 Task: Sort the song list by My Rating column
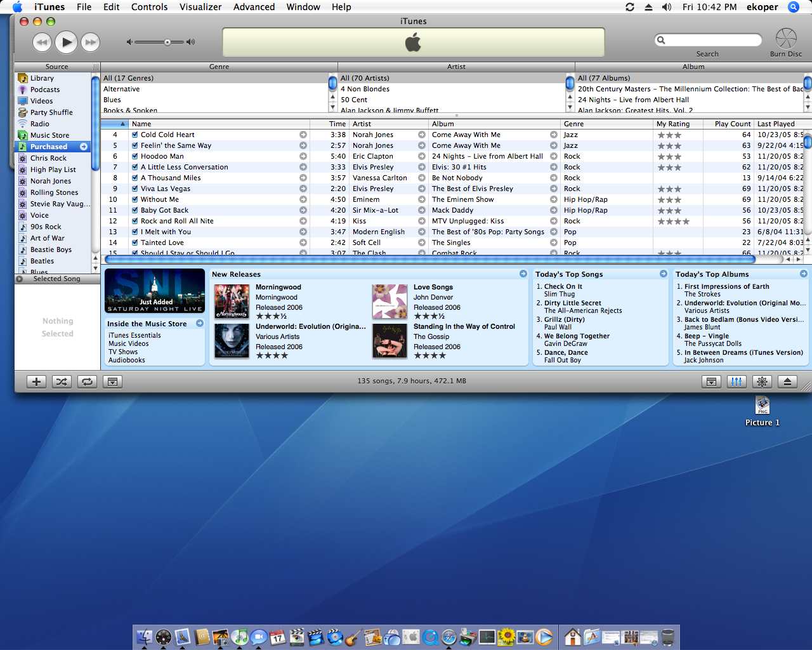[678, 124]
